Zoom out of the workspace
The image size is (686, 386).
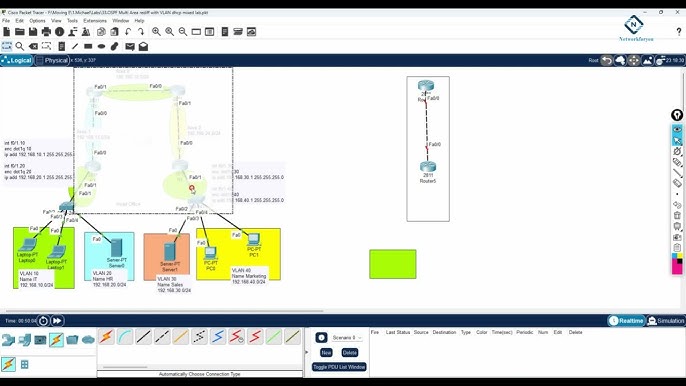pos(183,32)
